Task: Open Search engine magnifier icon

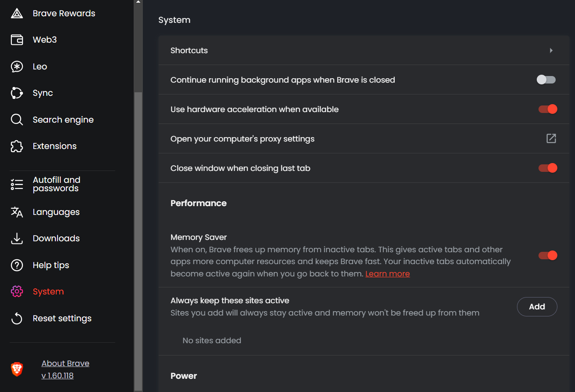Action: (x=17, y=120)
